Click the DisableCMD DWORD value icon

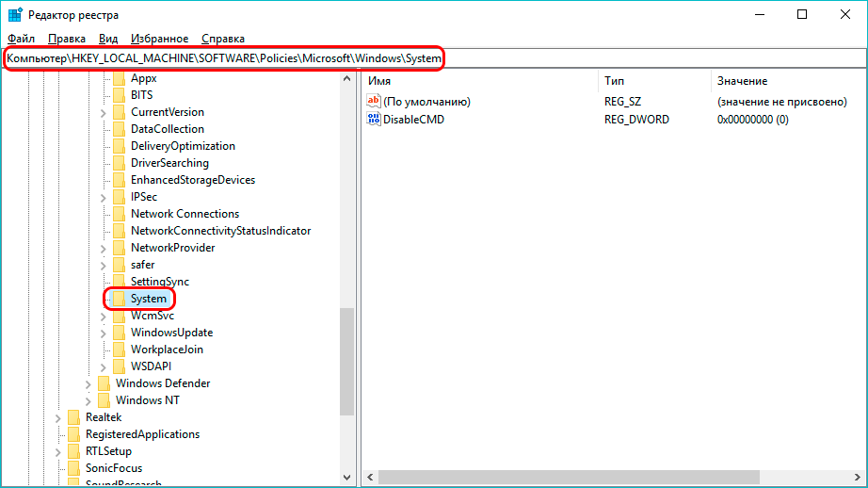[374, 119]
